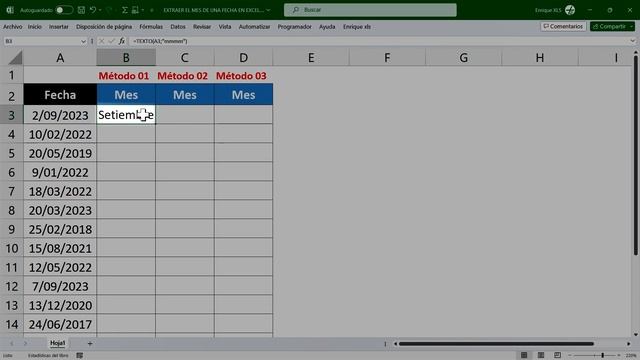Click the toolbar icon right of the sigma

(x=135, y=10)
